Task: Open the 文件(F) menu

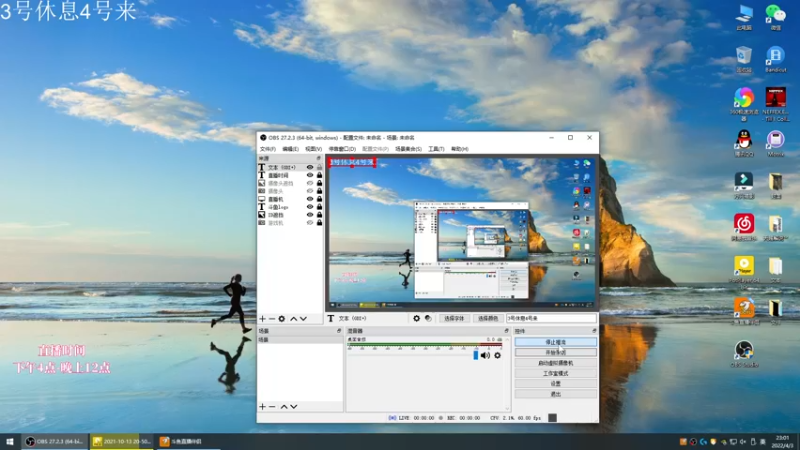Action: [x=267, y=149]
